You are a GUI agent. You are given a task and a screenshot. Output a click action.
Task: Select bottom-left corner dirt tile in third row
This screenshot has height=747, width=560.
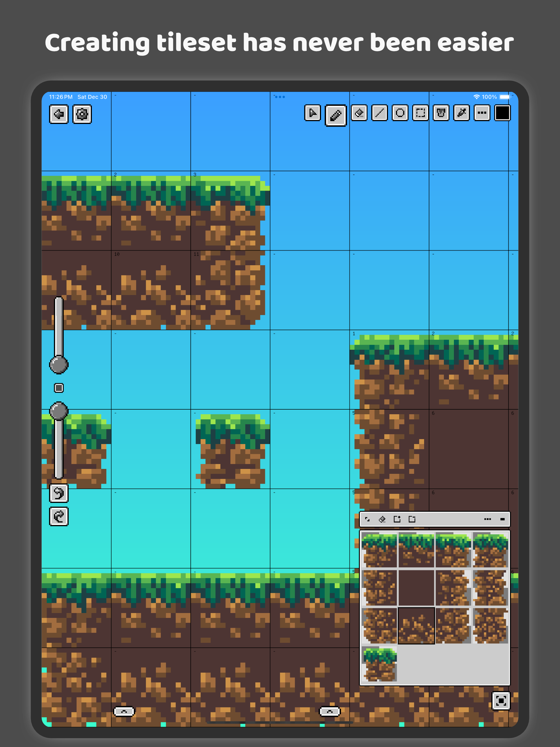point(379,626)
